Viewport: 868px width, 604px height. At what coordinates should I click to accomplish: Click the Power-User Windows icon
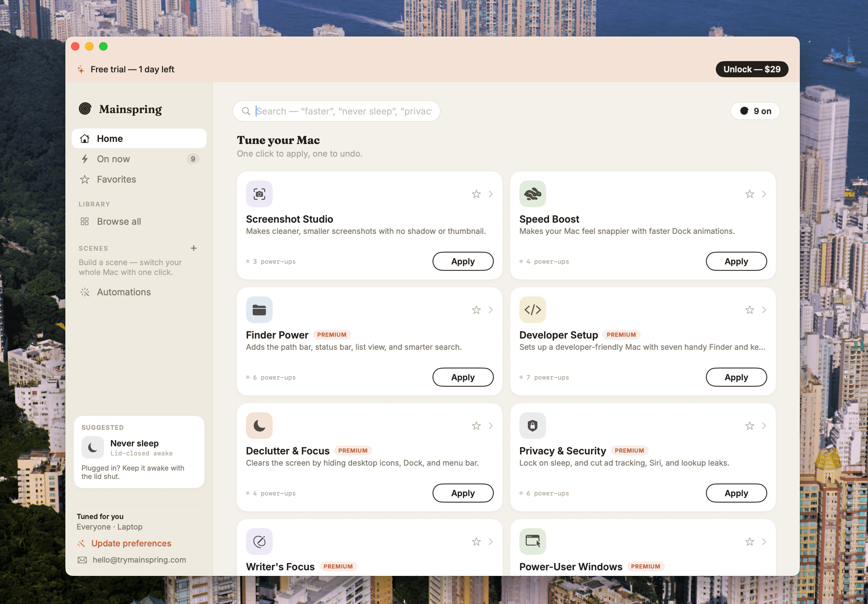click(532, 542)
